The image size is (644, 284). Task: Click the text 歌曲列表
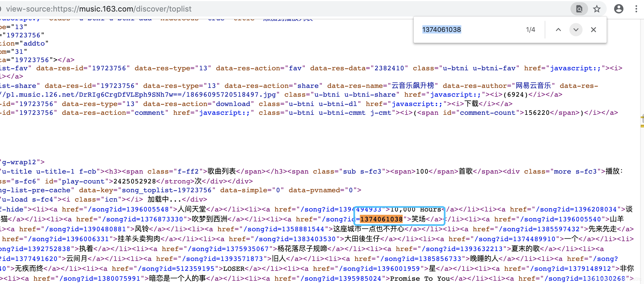pyautogui.click(x=222, y=171)
